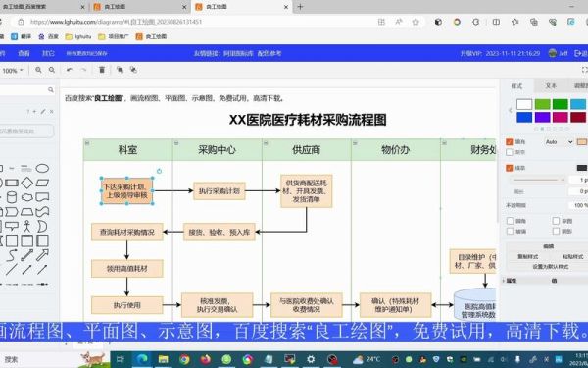Viewport: 588px width, 368px height.
Task: Open the 100% zoom dropdown
Action: [x=13, y=71]
